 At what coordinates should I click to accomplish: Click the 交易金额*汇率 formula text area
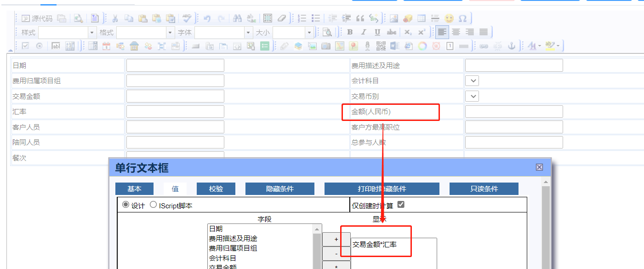(393, 253)
